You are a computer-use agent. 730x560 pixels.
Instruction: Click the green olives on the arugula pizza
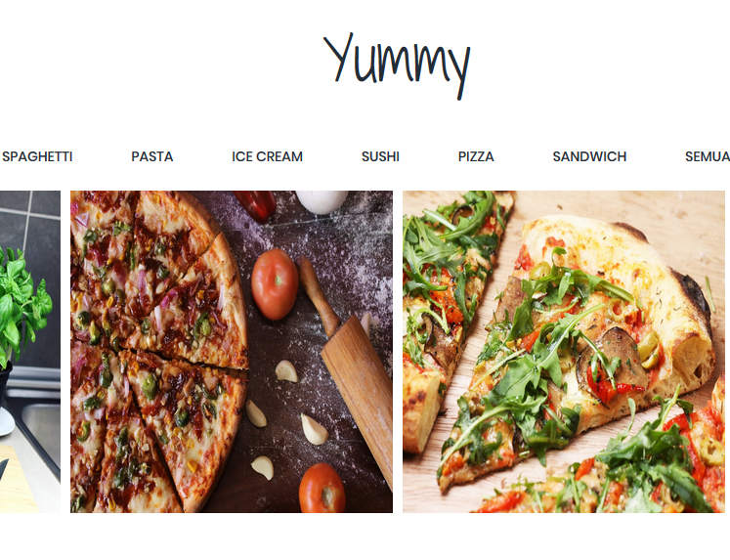[x=649, y=349]
